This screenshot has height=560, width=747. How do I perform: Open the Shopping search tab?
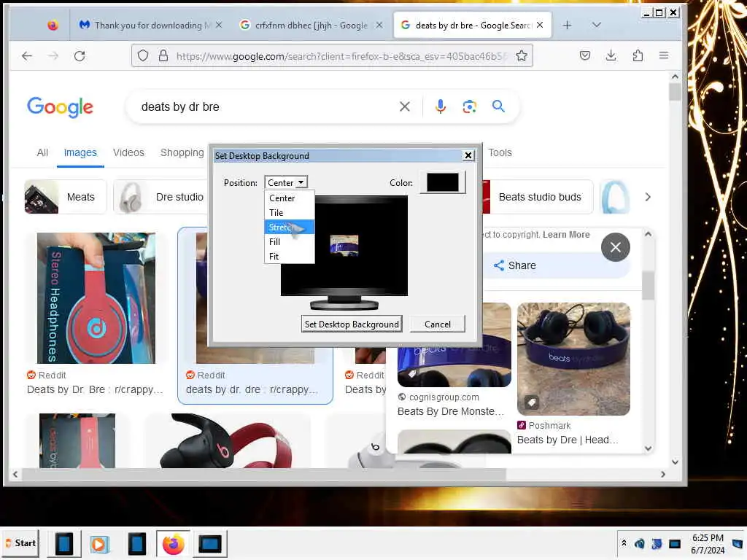(x=182, y=152)
